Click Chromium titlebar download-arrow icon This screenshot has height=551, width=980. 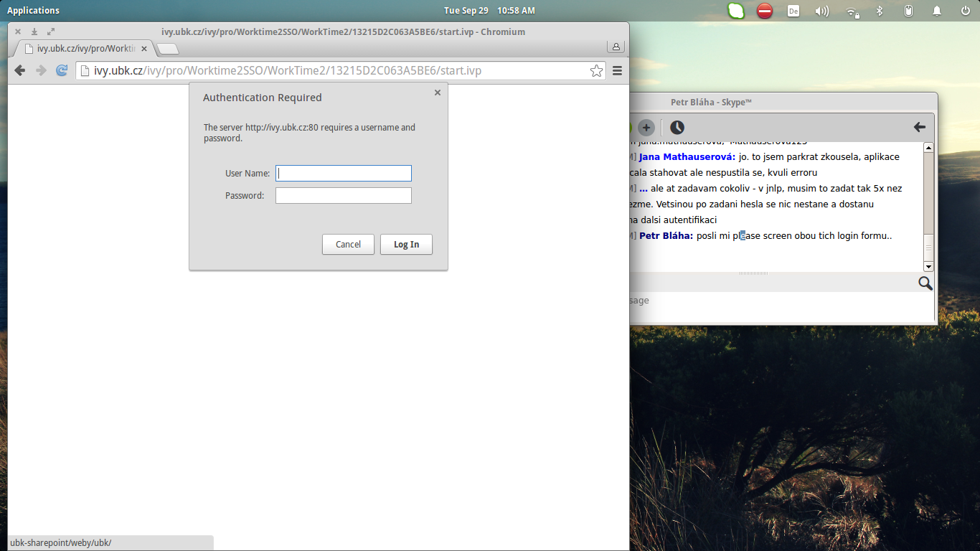pyautogui.click(x=34, y=32)
